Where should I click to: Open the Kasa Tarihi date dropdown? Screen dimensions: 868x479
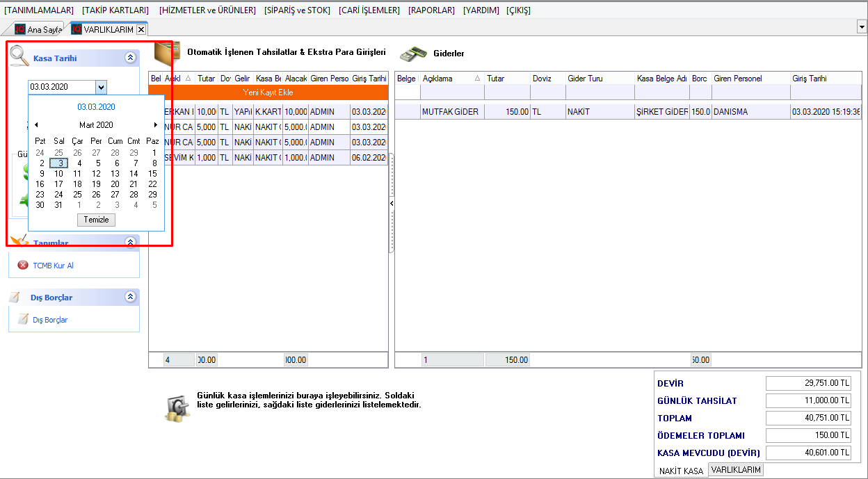[101, 87]
